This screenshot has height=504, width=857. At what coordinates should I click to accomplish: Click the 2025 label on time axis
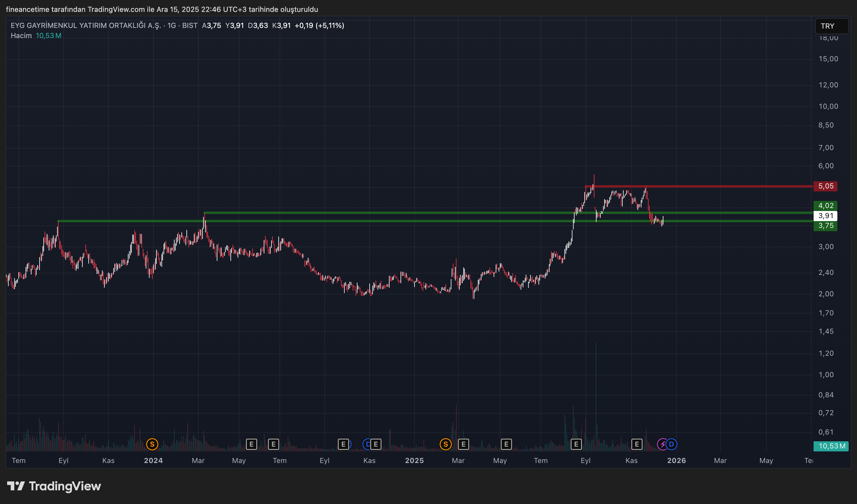click(414, 461)
